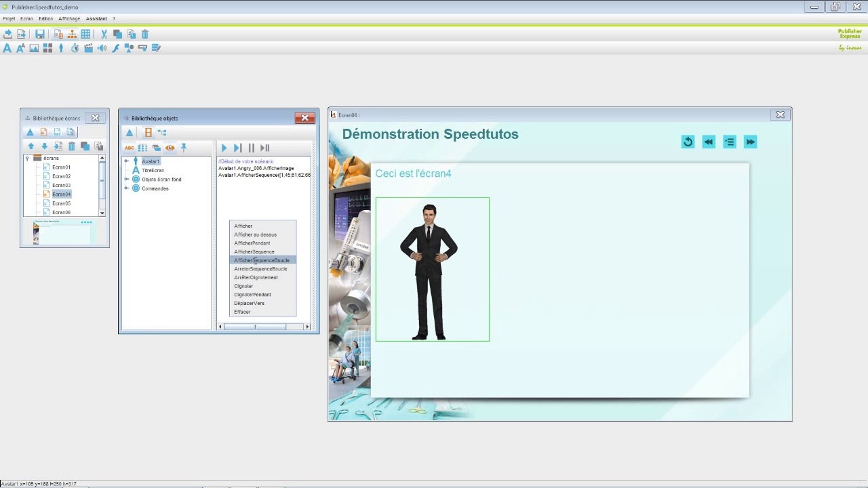The width and height of the screenshot is (868, 488).
Task: Select TitreEcran in the objects tree
Action: point(153,170)
